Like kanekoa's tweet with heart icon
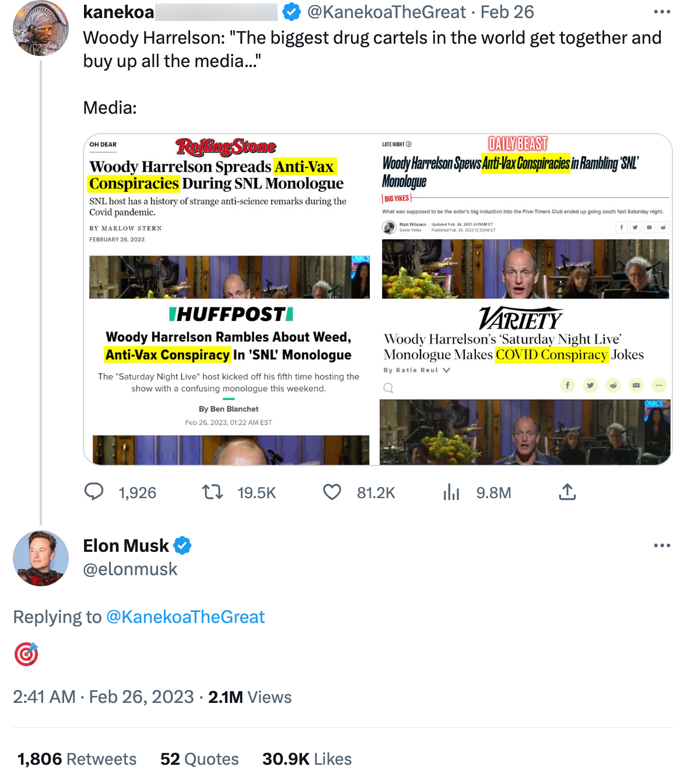The height and width of the screenshot is (784, 687). coord(332,492)
